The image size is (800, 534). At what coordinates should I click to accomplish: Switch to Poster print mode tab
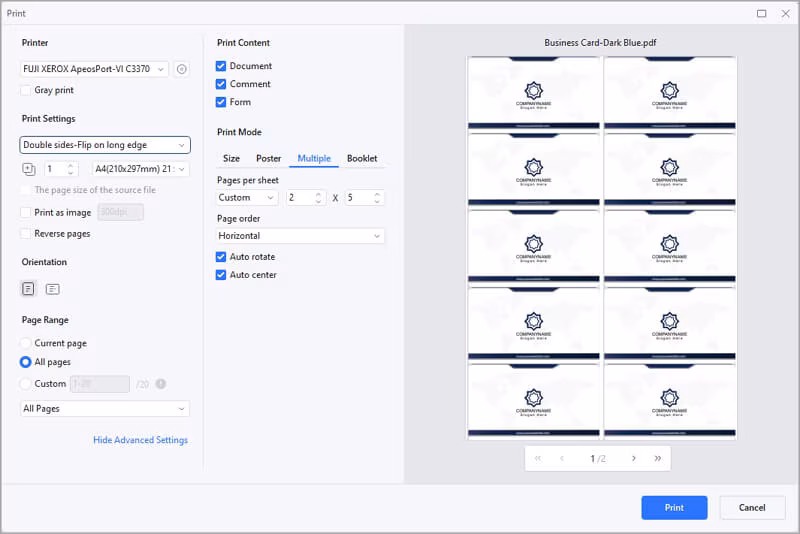tap(268, 158)
